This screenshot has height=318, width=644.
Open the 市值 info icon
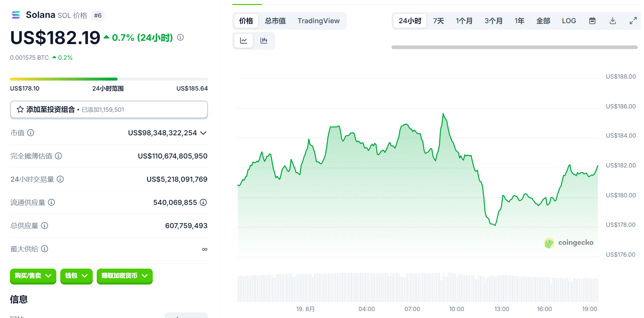pos(30,133)
